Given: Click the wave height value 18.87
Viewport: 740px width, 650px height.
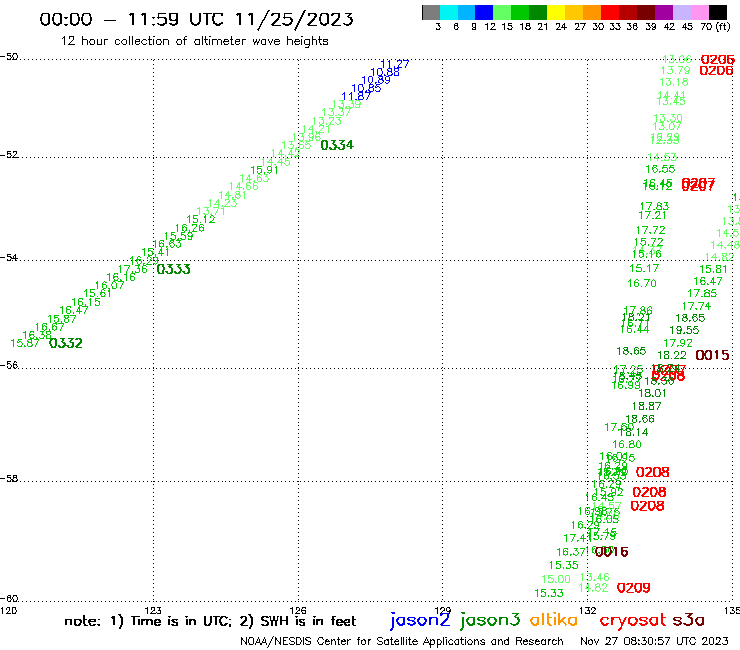Looking at the screenshot, I should tap(647, 406).
